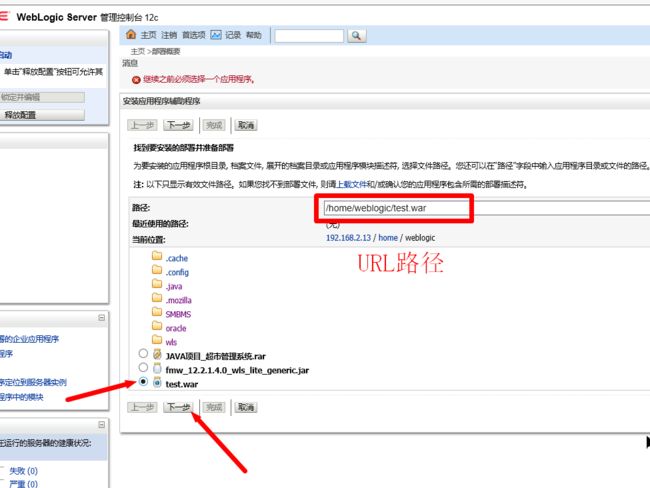Click the fmw jar file icon
Image resolution: width=650 pixels, height=488 pixels.
tap(157, 368)
